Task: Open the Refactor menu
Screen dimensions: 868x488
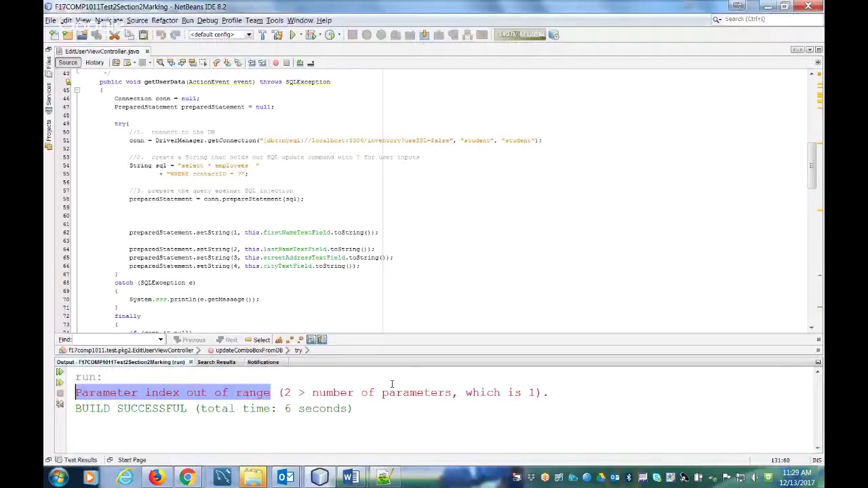Action: click(164, 20)
